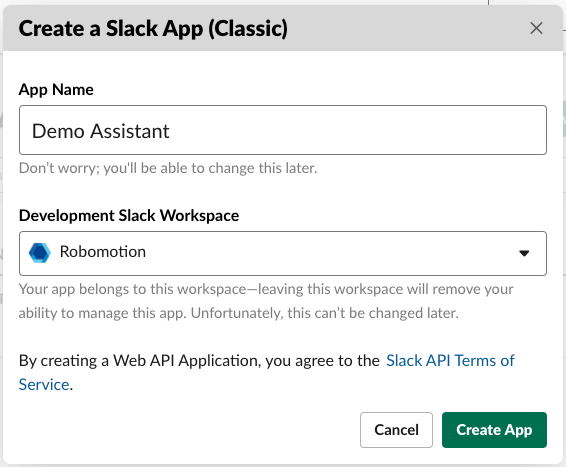
Task: Open the Slack API Terms of Service link
Action: tap(267, 372)
